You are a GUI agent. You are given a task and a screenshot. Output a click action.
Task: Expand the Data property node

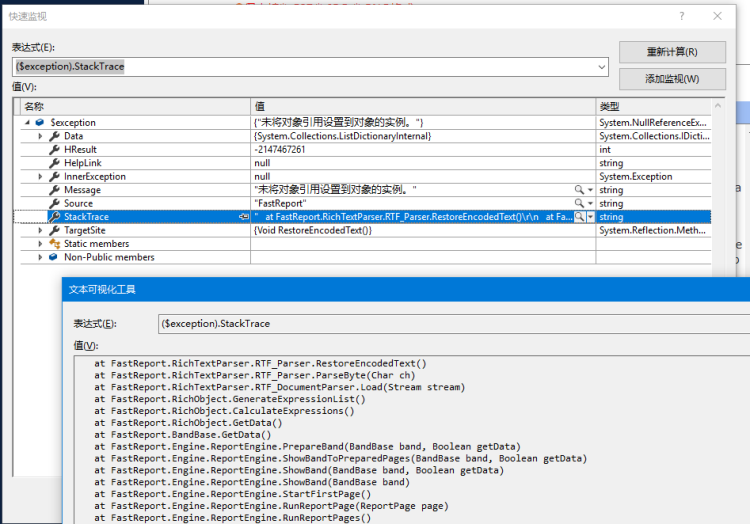tap(41, 136)
